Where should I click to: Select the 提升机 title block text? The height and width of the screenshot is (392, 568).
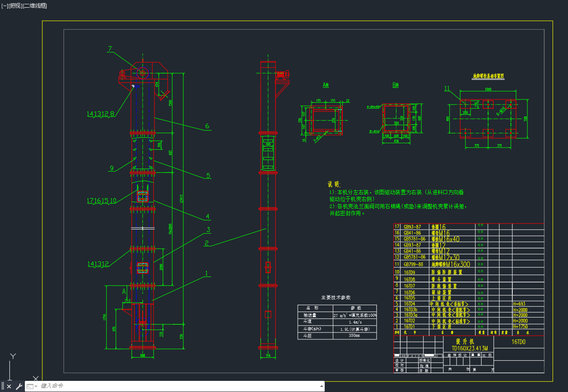464,342
